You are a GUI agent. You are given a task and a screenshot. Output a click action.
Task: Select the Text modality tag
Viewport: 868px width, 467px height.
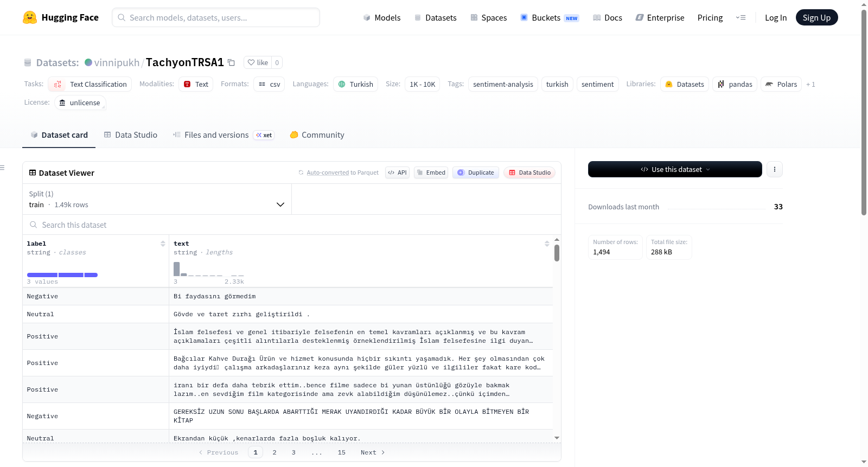(196, 84)
